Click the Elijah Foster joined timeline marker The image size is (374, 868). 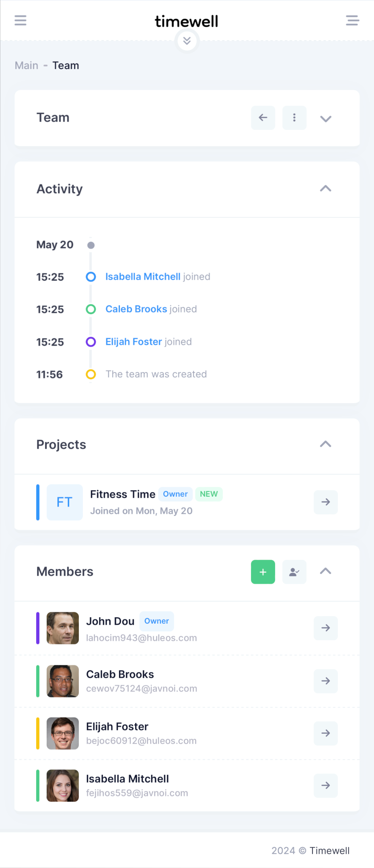click(x=91, y=342)
